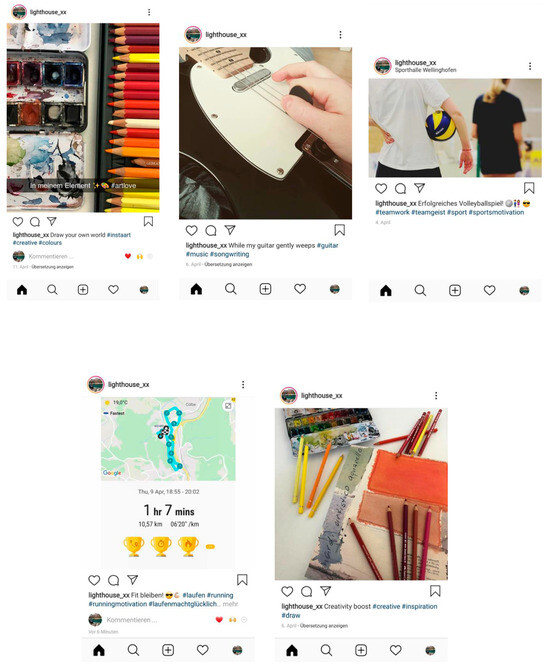This screenshot has width=550, height=672.
Task: Open profile avatar tab under Creativity boost post
Action: [x=430, y=650]
